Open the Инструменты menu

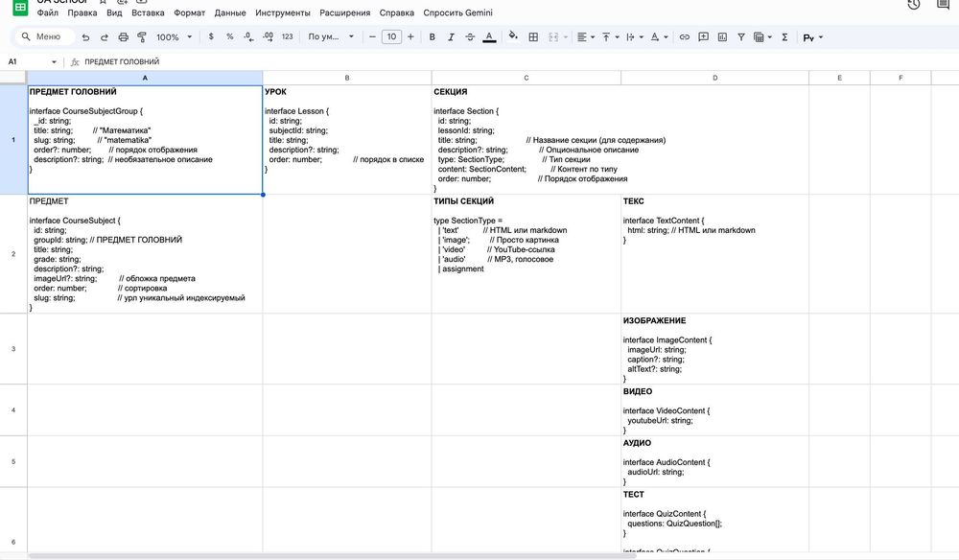(x=283, y=12)
